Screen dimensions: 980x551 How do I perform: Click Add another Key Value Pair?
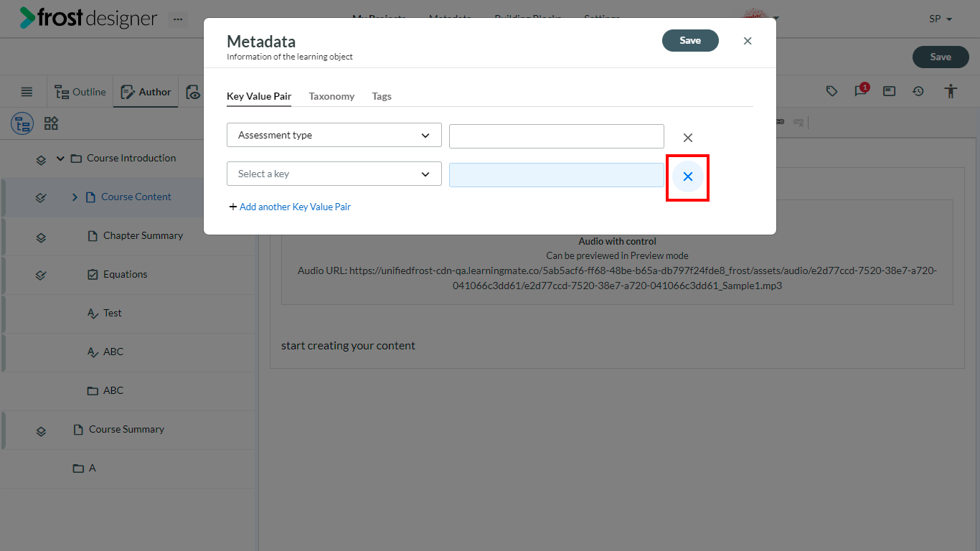[x=290, y=207]
